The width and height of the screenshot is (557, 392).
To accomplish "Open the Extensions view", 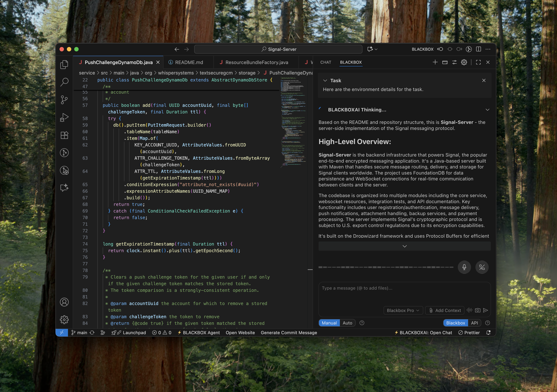I will 64,135.
